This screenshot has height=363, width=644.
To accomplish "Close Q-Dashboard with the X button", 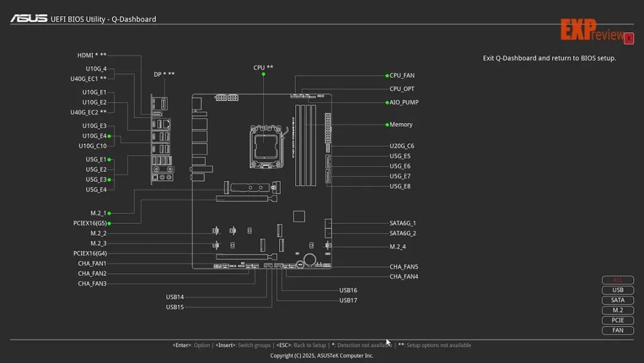I will pos(628,38).
